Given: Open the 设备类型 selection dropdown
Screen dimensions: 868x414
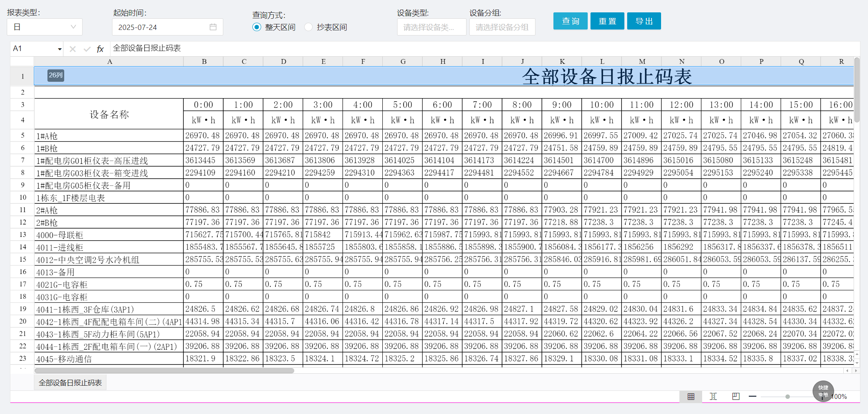Looking at the screenshot, I should pos(431,27).
